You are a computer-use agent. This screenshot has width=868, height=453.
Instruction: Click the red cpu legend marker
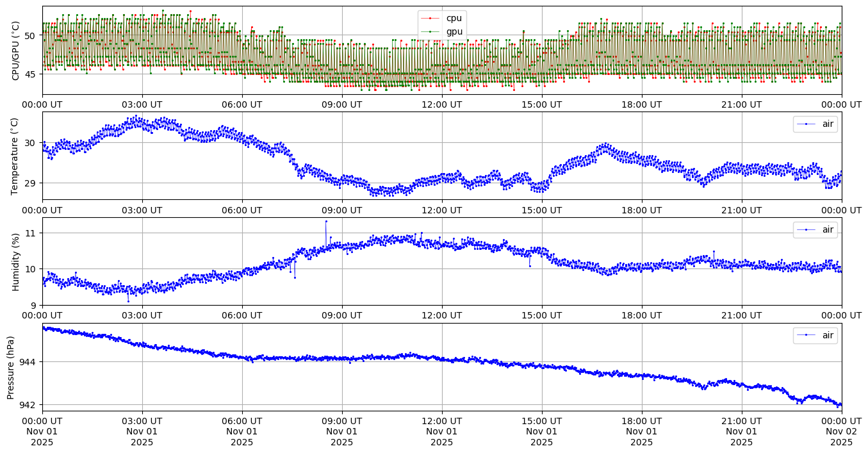pyautogui.click(x=432, y=19)
